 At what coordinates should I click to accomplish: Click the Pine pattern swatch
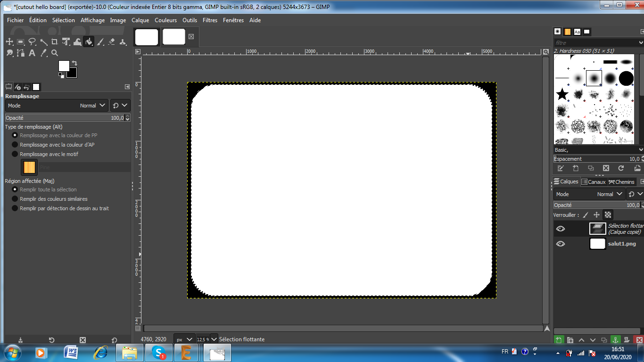[29, 167]
